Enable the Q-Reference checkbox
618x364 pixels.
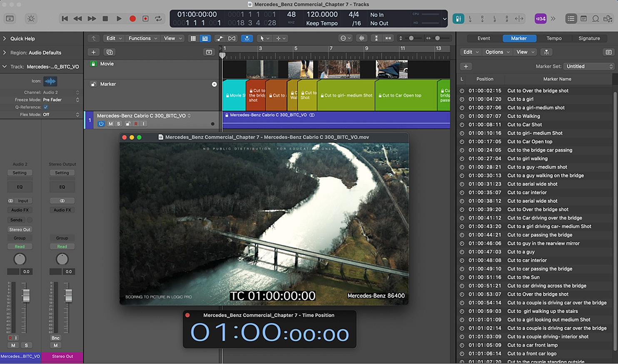tap(46, 107)
